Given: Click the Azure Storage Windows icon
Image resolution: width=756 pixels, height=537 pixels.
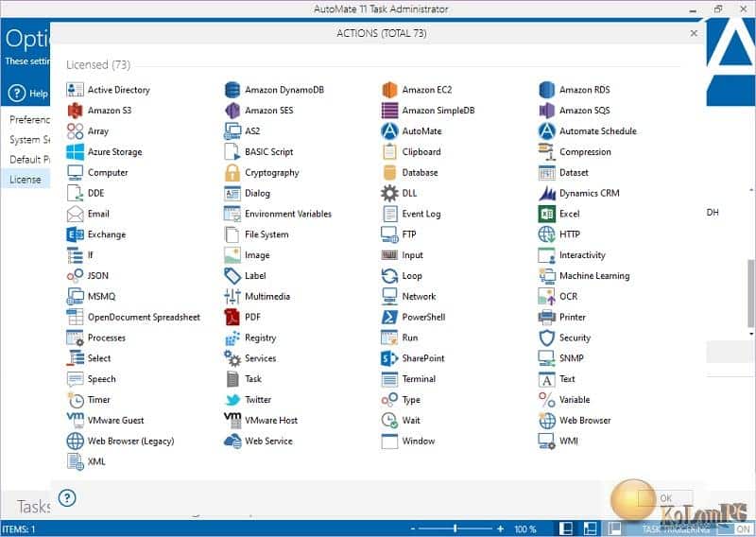Looking at the screenshot, I should coord(75,152).
